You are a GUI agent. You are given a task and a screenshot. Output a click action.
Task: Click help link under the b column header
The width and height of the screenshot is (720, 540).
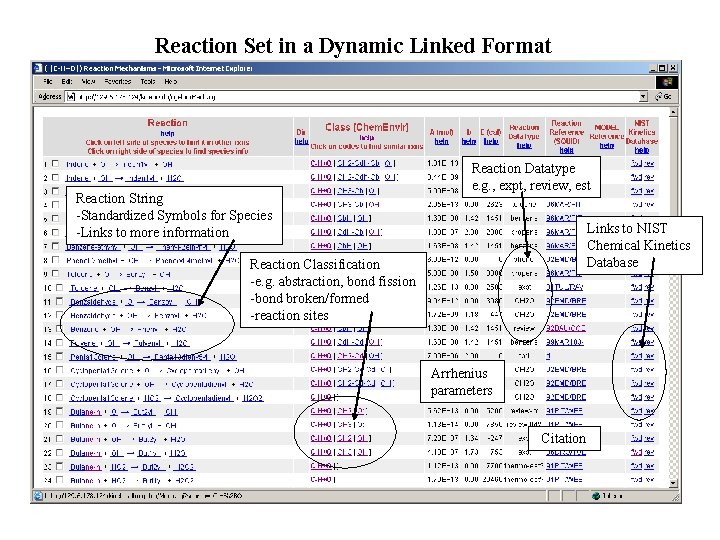(469, 141)
